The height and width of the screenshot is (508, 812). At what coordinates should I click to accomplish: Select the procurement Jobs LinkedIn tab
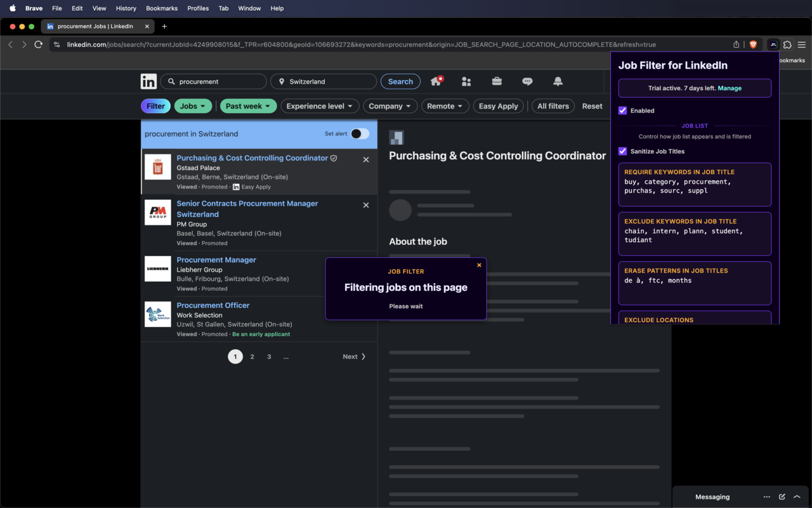click(97, 26)
